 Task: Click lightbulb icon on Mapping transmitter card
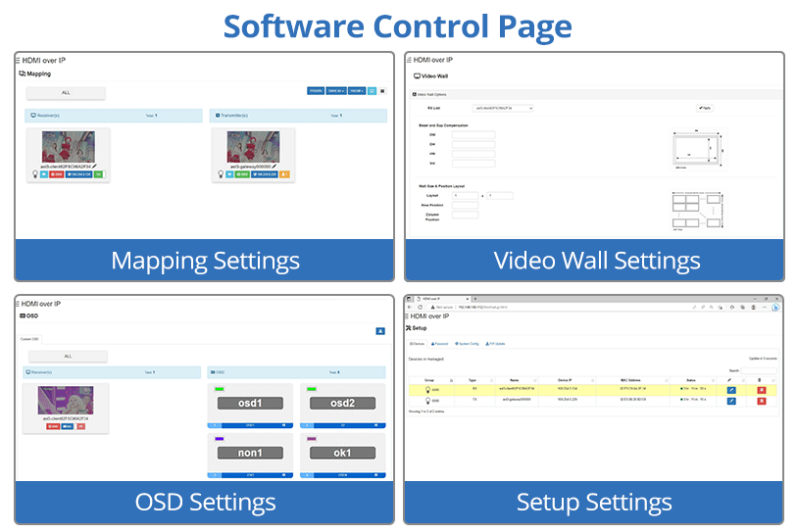pos(222,174)
